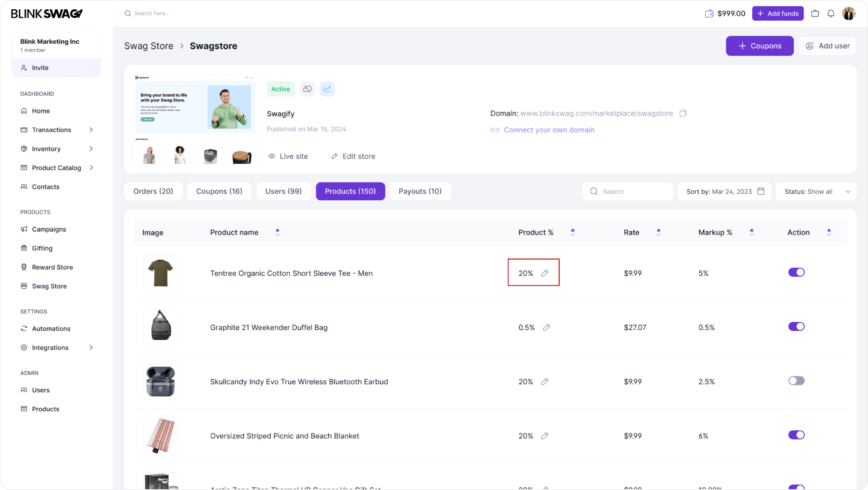Switch to Orders (20) tab
The width and height of the screenshot is (868, 490).
[x=153, y=191]
